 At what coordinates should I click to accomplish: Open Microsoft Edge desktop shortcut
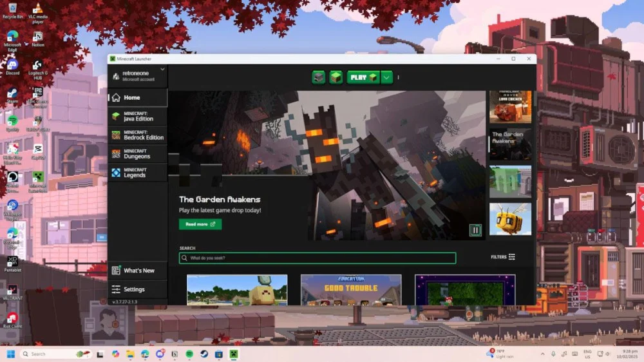[x=12, y=41]
